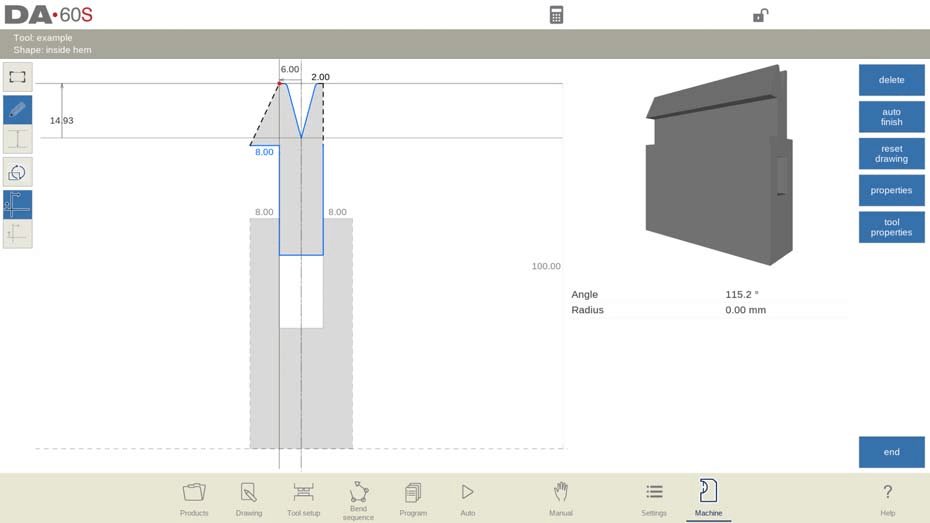Open the Bend sequence mode

tap(358, 500)
